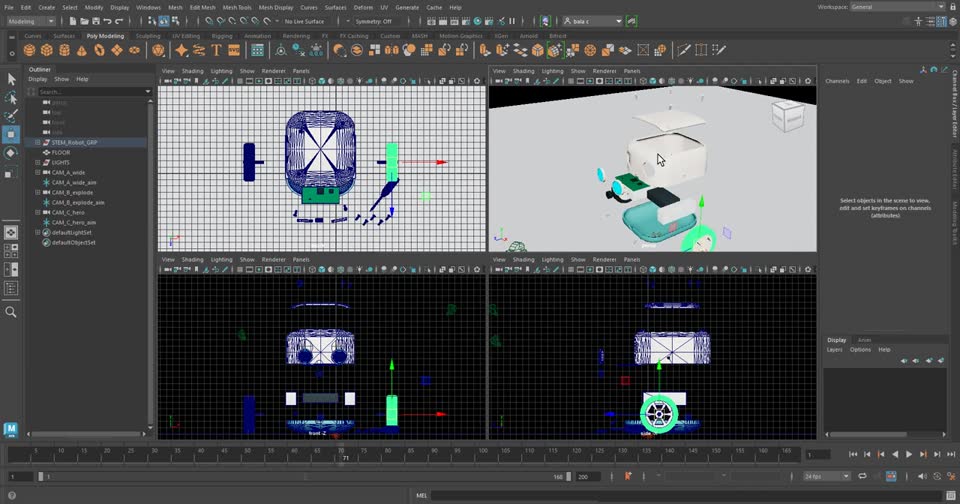Click the SVG import shelf icon
Screen dimensions: 960x504
click(234, 50)
